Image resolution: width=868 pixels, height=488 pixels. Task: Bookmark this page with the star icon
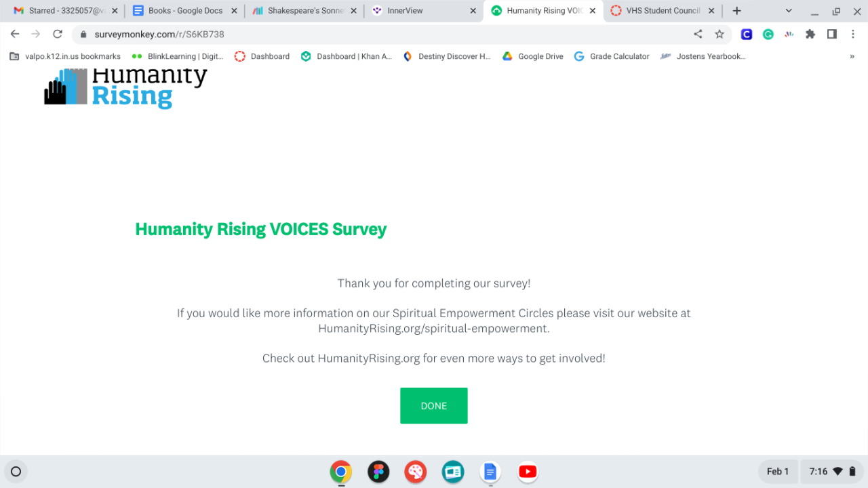pos(719,35)
